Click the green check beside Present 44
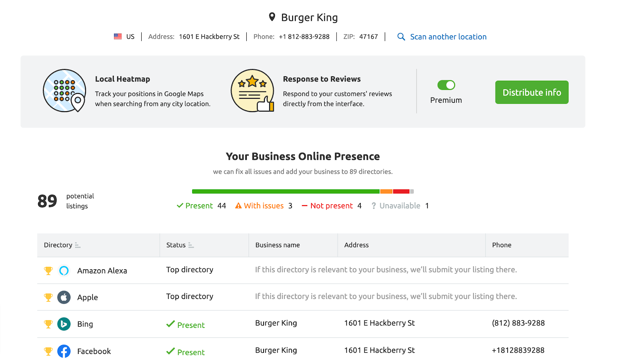This screenshot has width=642, height=364. point(180,205)
